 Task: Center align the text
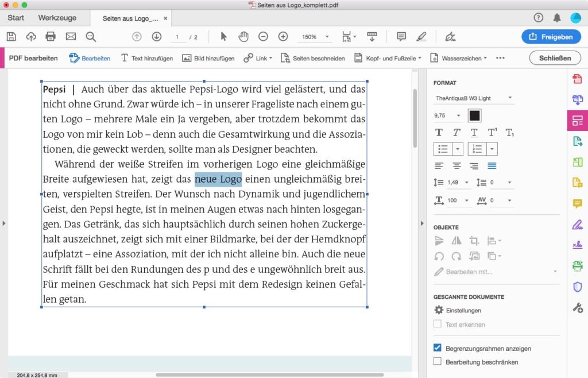point(457,166)
